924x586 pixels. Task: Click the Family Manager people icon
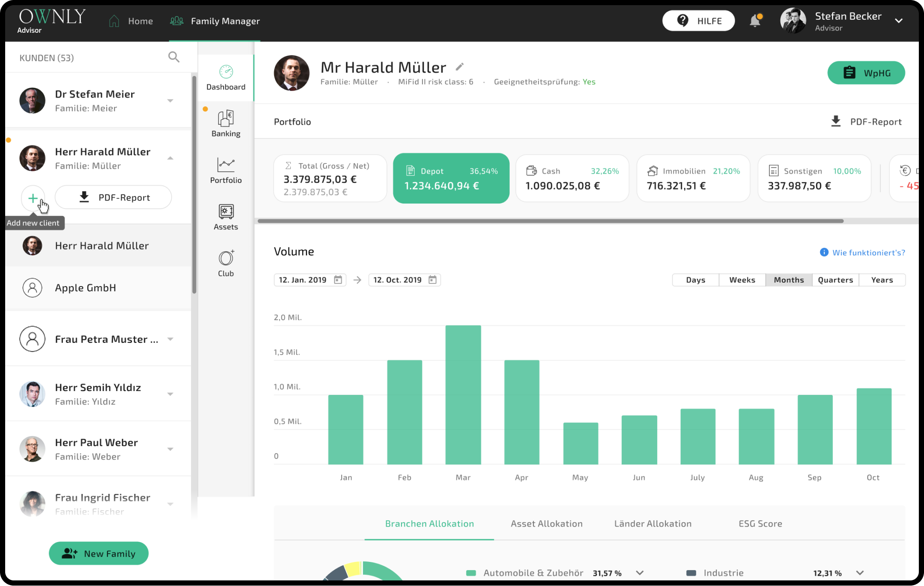(x=177, y=21)
